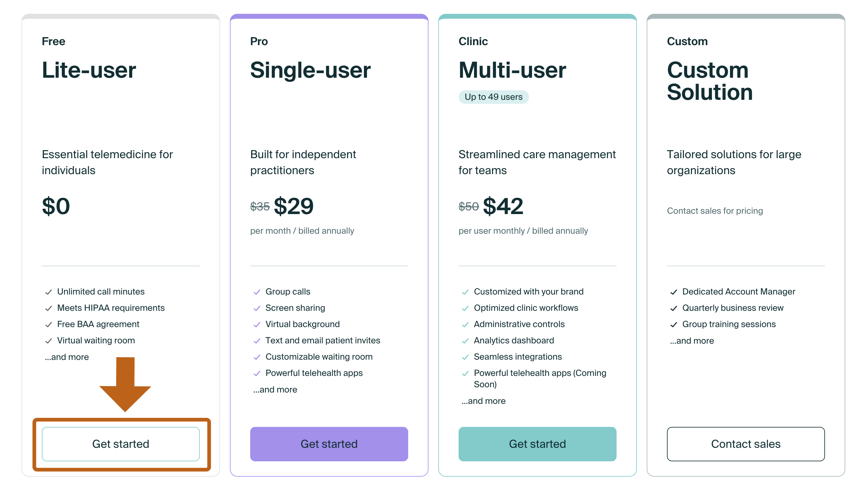868x500 pixels.
Task: Expand '...and more' under Custom Solution features
Action: tap(692, 341)
